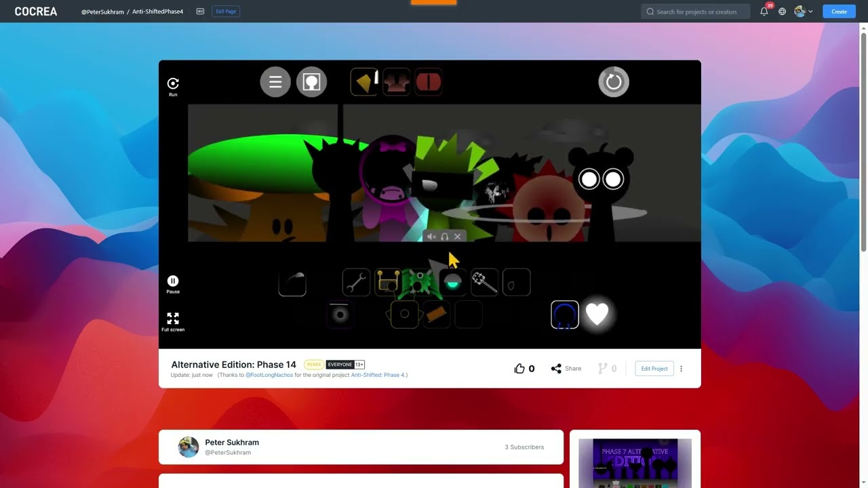Screen dimensions: 868x488
Task: Click the Run restart icon
Action: pyautogui.click(x=173, y=83)
